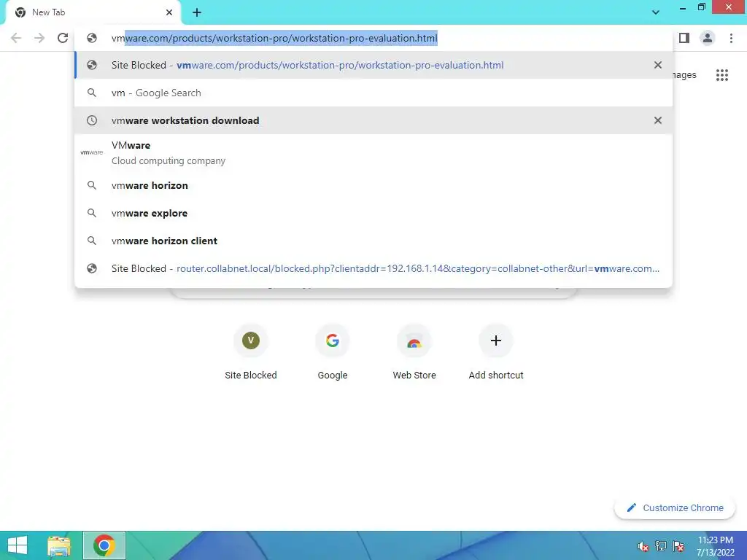Image resolution: width=747 pixels, height=560 pixels.
Task: Click the Chrome taskbar icon
Action: 104,545
